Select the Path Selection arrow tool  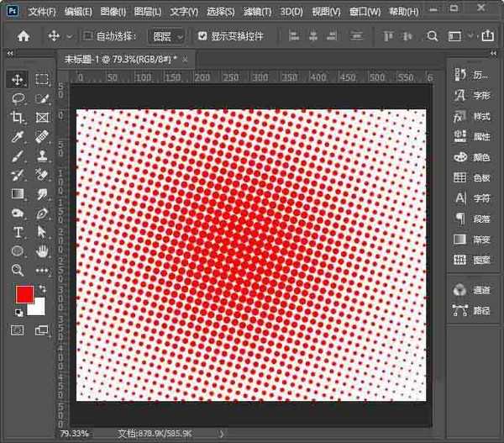click(42, 232)
